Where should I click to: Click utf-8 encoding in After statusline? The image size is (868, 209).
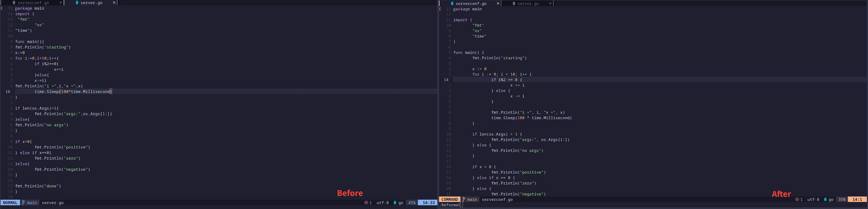click(x=813, y=200)
